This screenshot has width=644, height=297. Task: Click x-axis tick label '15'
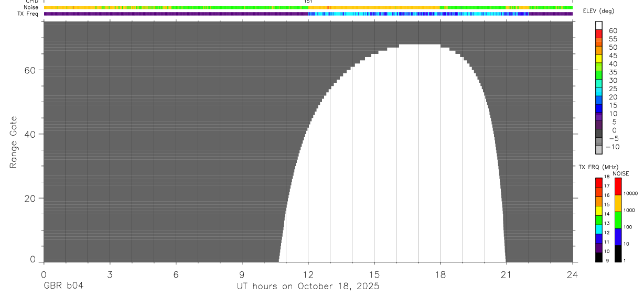(x=374, y=274)
